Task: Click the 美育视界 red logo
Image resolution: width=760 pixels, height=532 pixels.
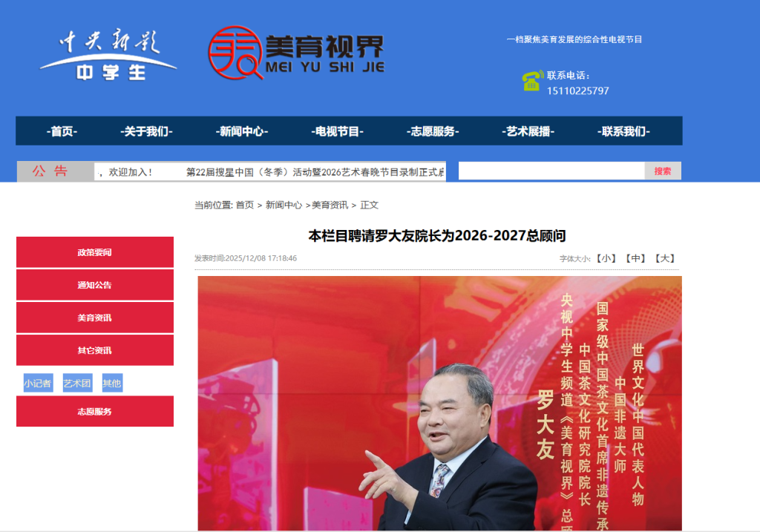Action: pyautogui.click(x=295, y=53)
